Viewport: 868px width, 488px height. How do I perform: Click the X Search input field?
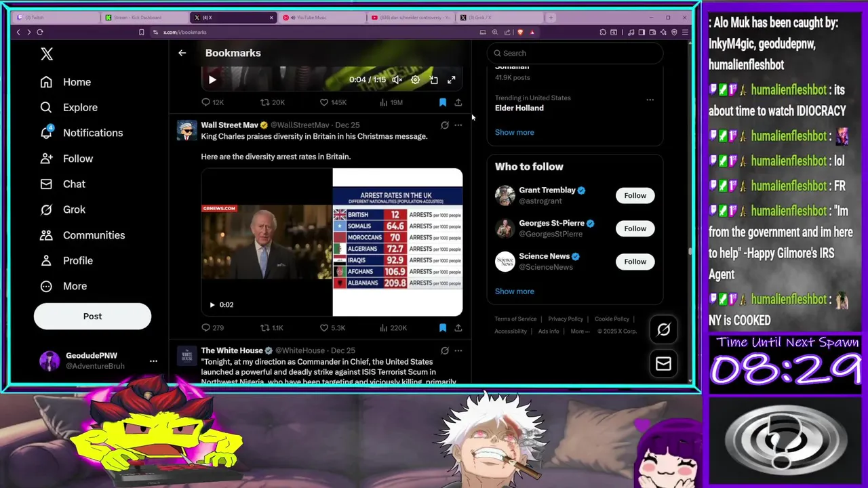tap(575, 53)
